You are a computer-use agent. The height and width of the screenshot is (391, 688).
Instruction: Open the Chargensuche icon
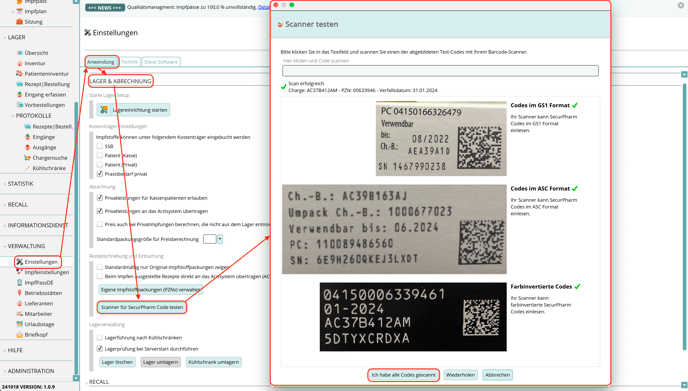pyautogui.click(x=27, y=158)
